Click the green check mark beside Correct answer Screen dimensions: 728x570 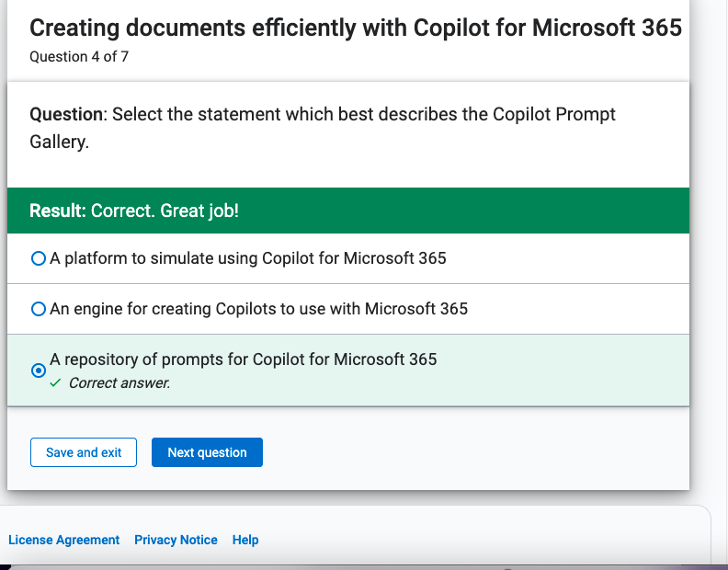pos(56,382)
